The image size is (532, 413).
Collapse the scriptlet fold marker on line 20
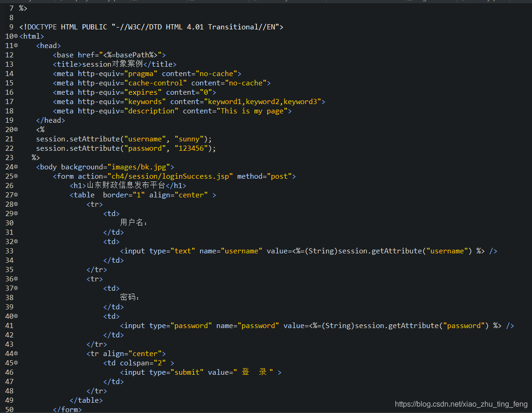click(16, 129)
